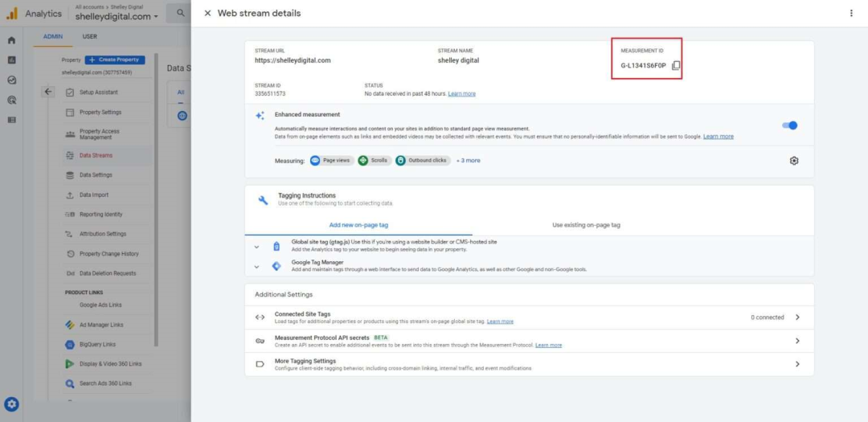
Task: Click the https://shelleydigital.com stream URL
Action: [x=293, y=60]
